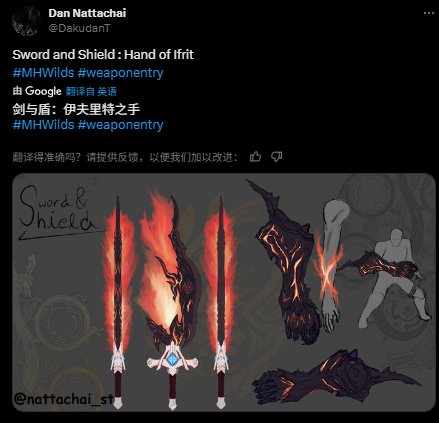Image resolution: width=439 pixels, height=423 pixels.
Task: Open the #weaponentry hashtag under the Chinese translation
Action: point(120,125)
